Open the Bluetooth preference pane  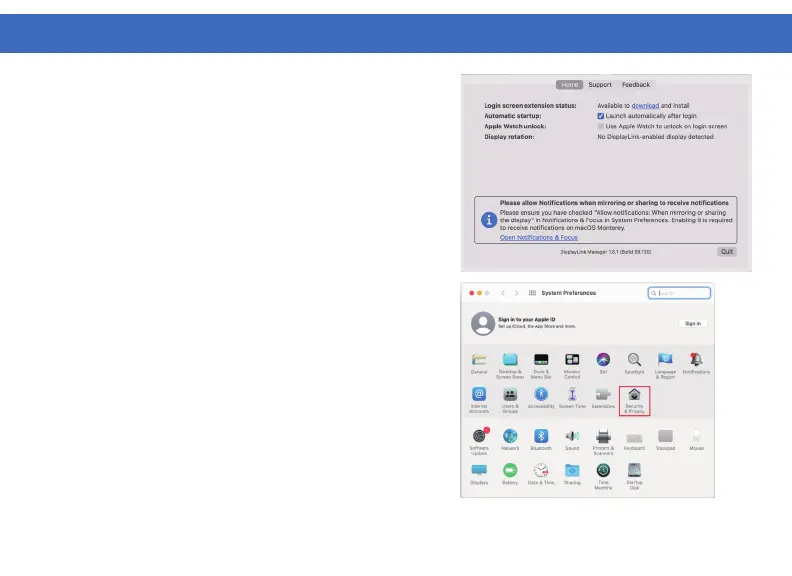[540, 437]
